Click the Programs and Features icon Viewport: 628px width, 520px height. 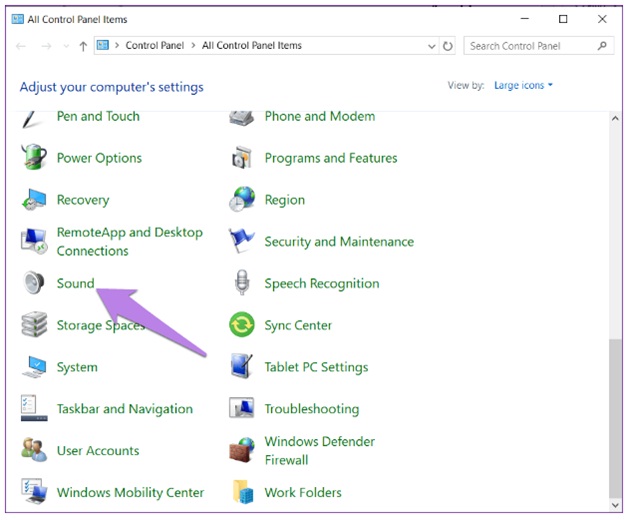(x=242, y=157)
